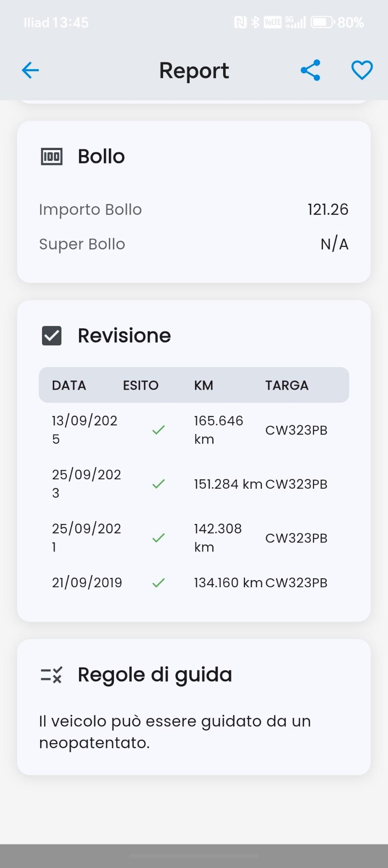The image size is (388, 868).
Task: Add report to favorites with heart icon
Action: click(x=362, y=71)
